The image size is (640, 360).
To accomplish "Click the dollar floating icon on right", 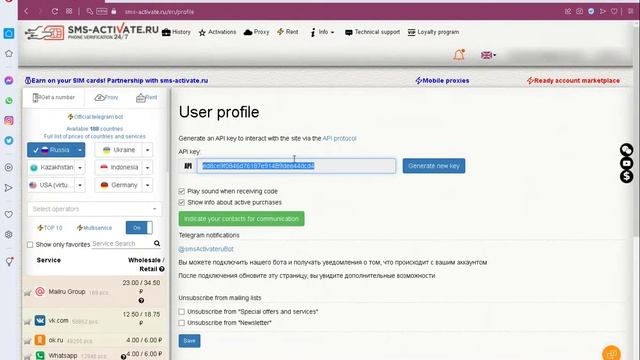I will [x=627, y=176].
